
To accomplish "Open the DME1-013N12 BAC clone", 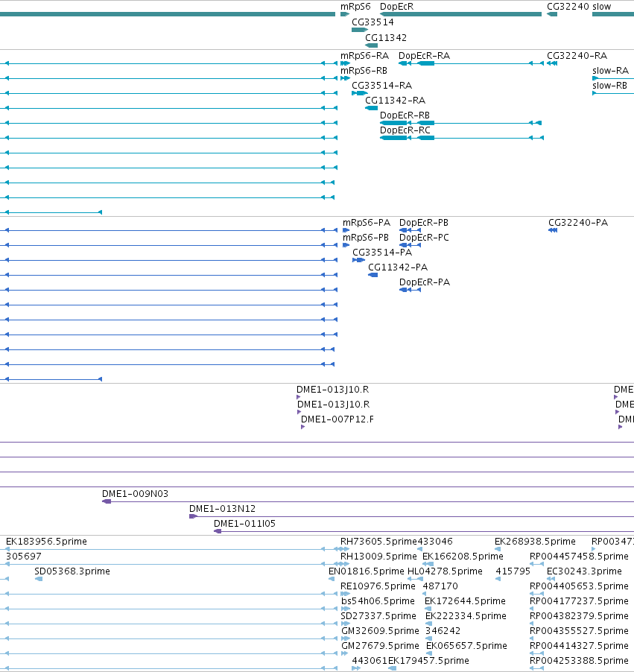I will point(411,516).
